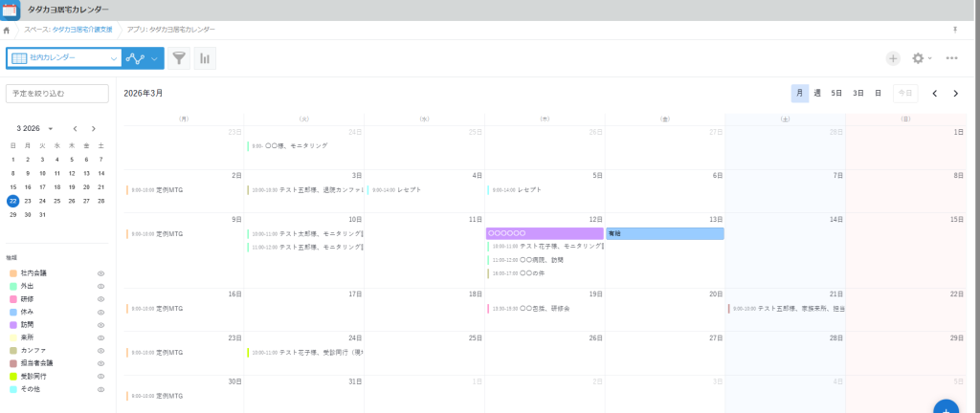The height and width of the screenshot is (413, 980).
Task: Click the plus icon to add record
Action: [x=893, y=58]
